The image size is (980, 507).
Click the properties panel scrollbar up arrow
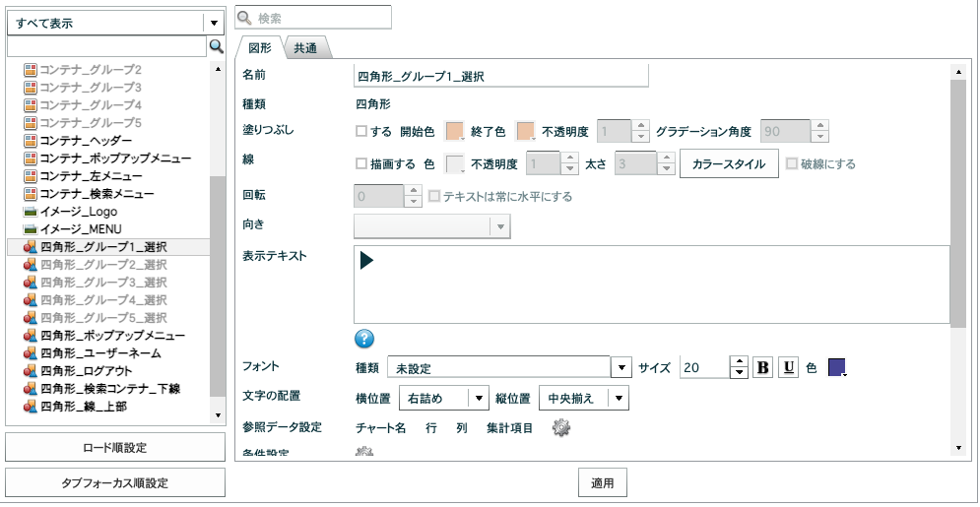point(958,72)
